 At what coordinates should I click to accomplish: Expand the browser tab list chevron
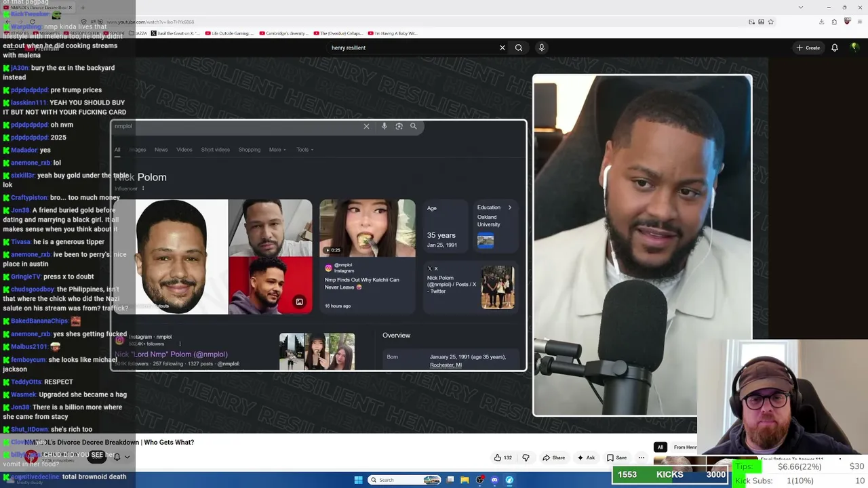point(801,7)
